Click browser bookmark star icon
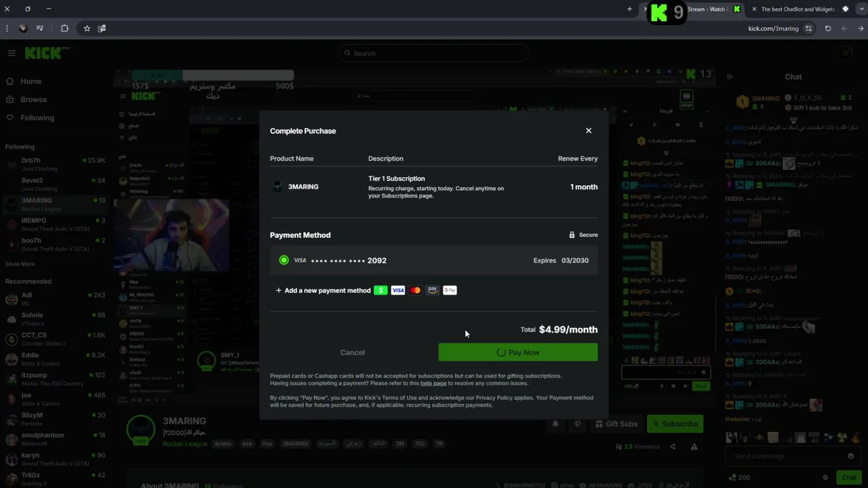 click(87, 28)
